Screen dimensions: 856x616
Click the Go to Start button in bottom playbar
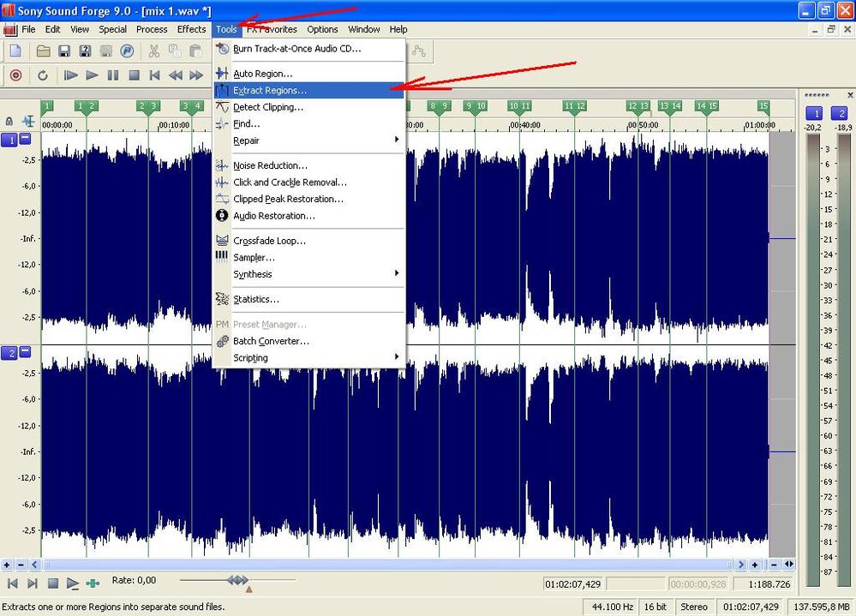point(13,583)
